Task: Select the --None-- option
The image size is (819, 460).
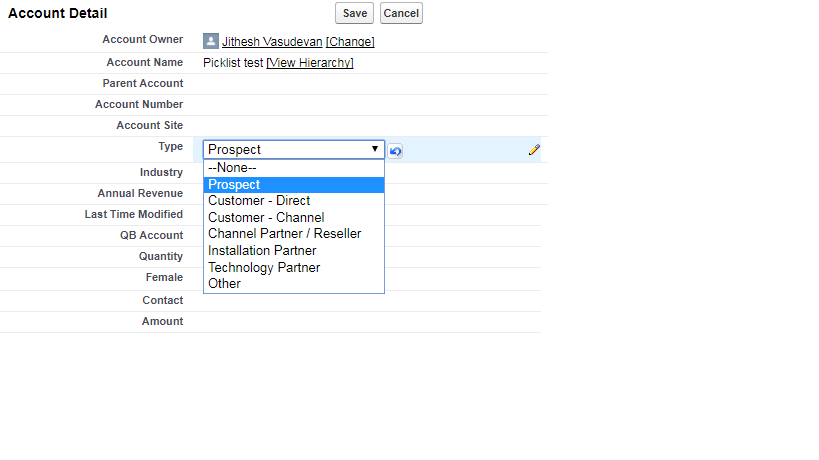Action: point(232,168)
